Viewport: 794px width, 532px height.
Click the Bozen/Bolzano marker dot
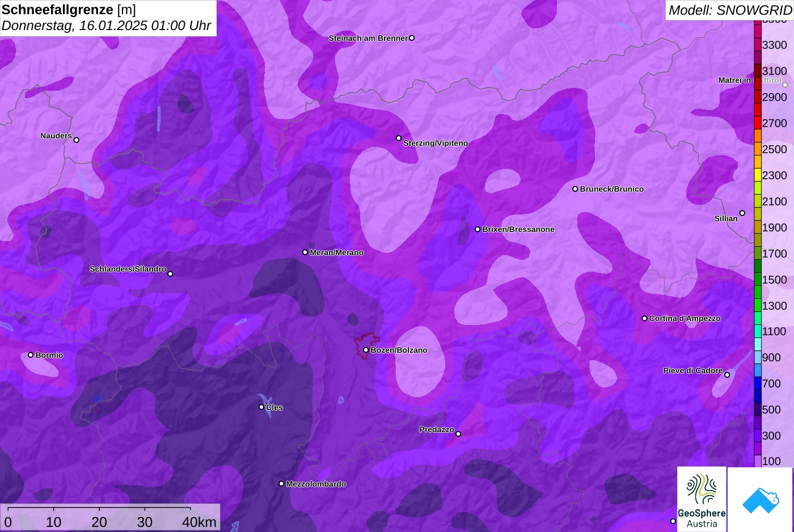[366, 350]
